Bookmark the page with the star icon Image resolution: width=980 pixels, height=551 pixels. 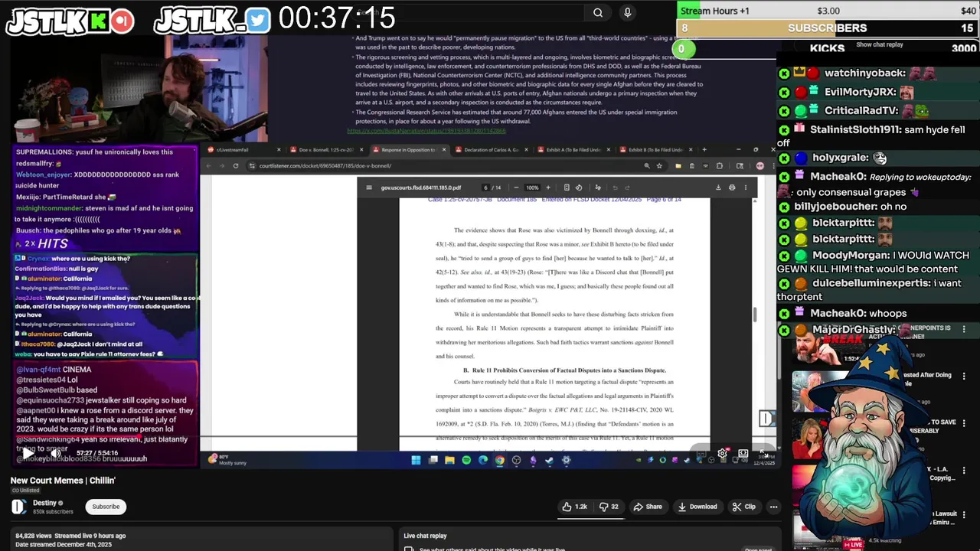pyautogui.click(x=659, y=165)
